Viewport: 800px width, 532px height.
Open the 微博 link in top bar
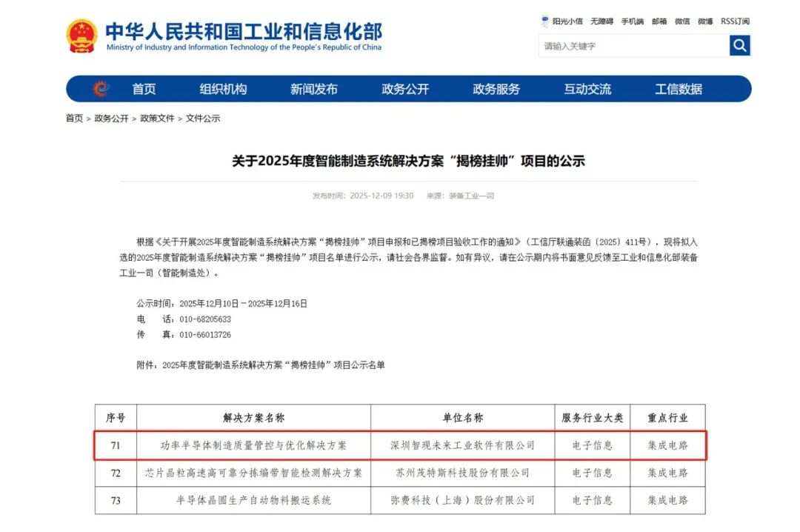[705, 21]
